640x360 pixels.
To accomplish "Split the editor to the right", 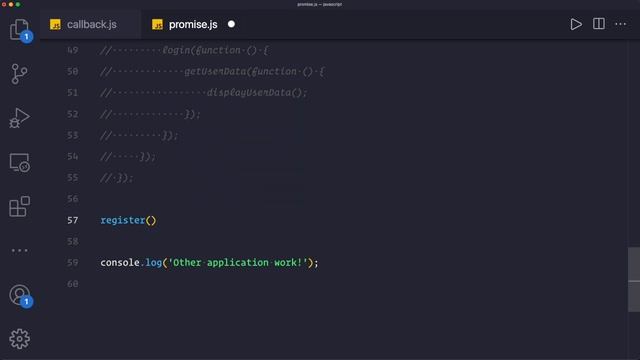I will [x=599, y=24].
